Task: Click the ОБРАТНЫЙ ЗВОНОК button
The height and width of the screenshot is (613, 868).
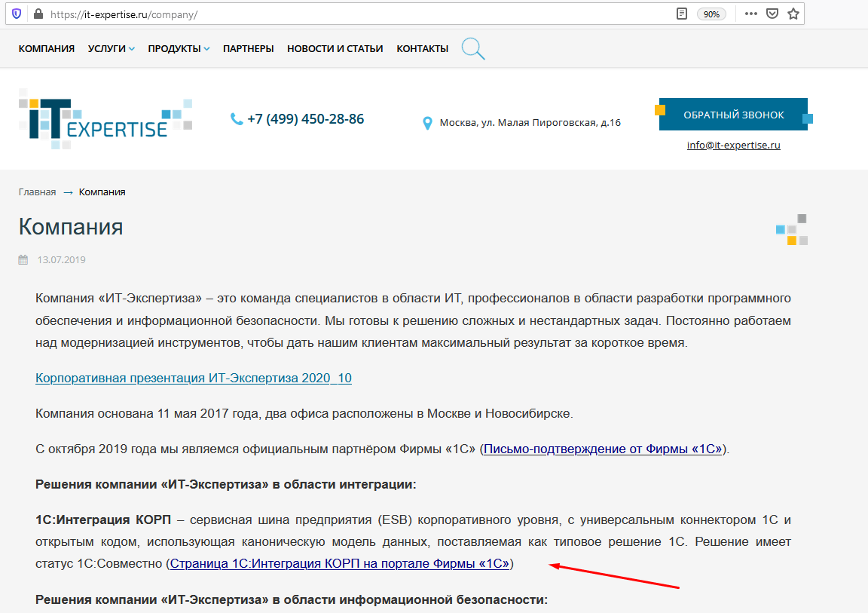Action: point(733,115)
